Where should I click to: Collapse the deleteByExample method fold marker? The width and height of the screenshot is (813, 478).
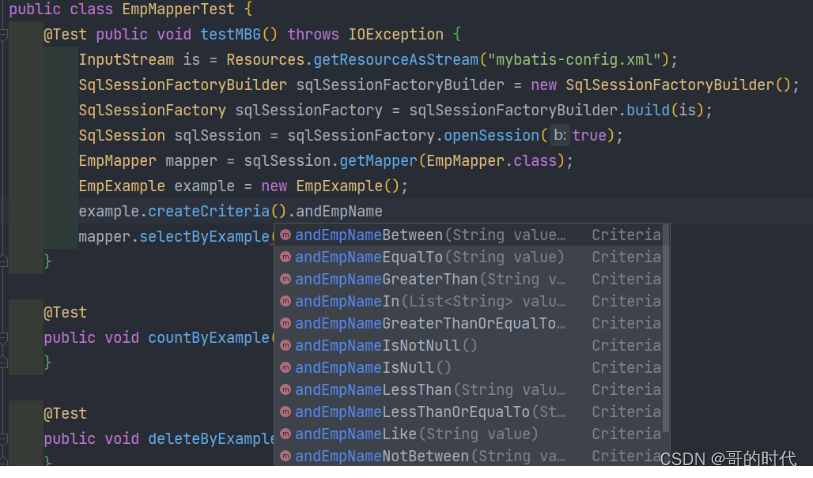coord(3,439)
